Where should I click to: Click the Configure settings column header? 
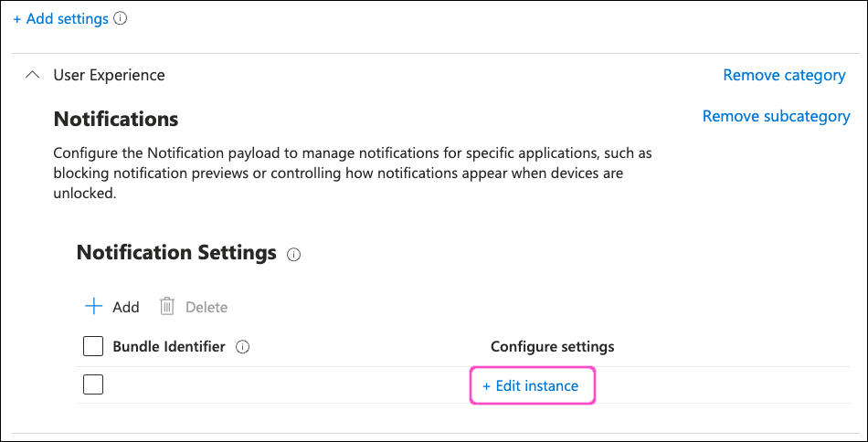pos(552,347)
